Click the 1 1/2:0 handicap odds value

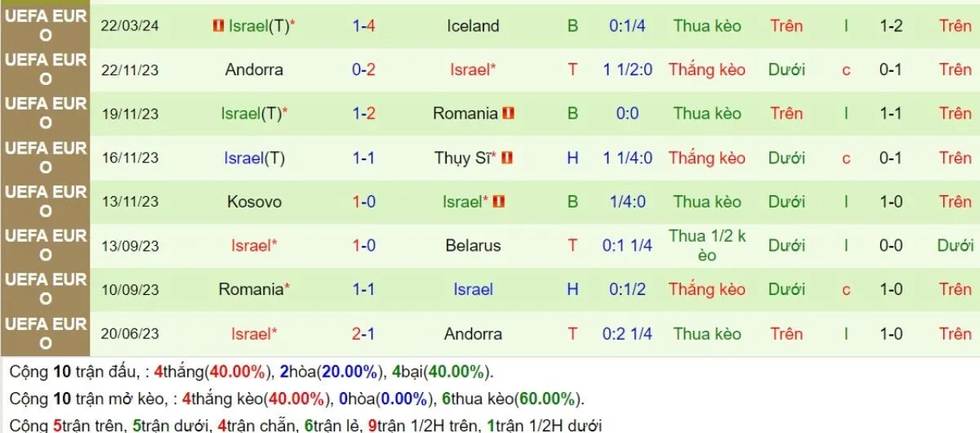click(627, 69)
